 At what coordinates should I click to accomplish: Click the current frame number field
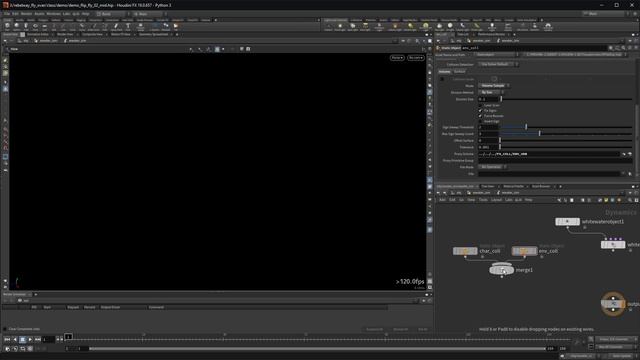click(49, 339)
